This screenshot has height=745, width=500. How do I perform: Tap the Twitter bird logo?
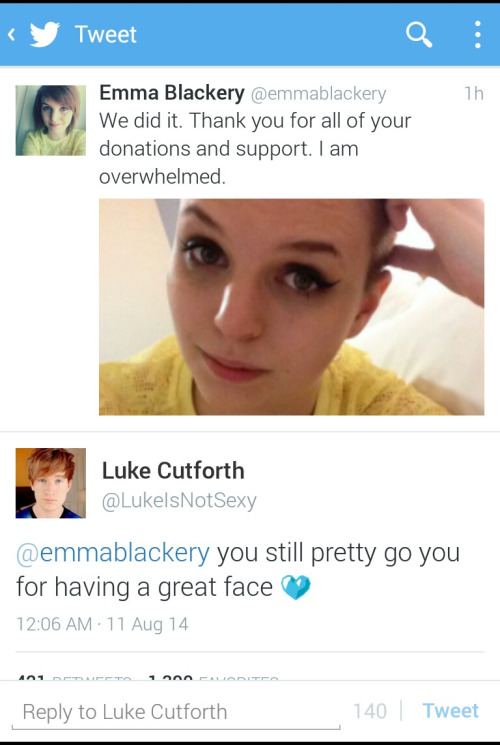tap(45, 34)
